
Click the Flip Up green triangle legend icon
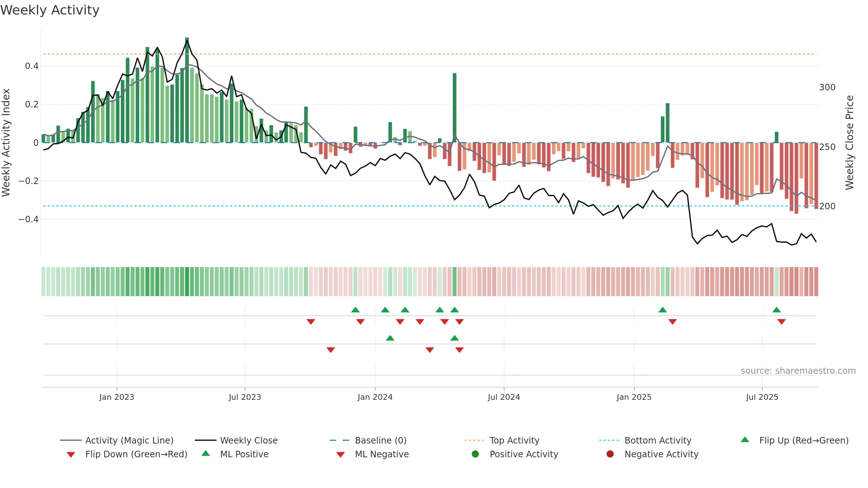tap(745, 440)
